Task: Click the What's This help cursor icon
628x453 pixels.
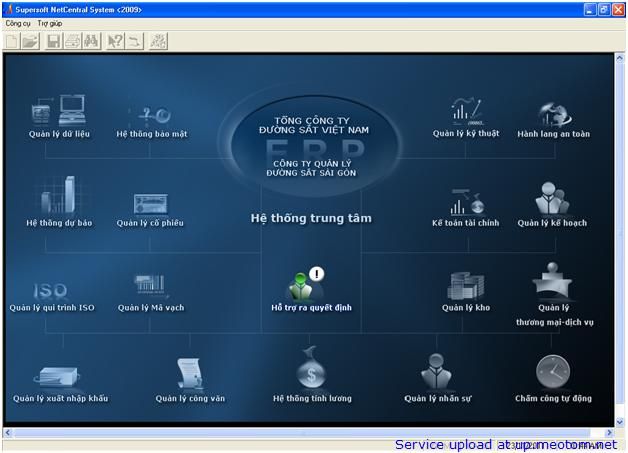Action: (115, 41)
